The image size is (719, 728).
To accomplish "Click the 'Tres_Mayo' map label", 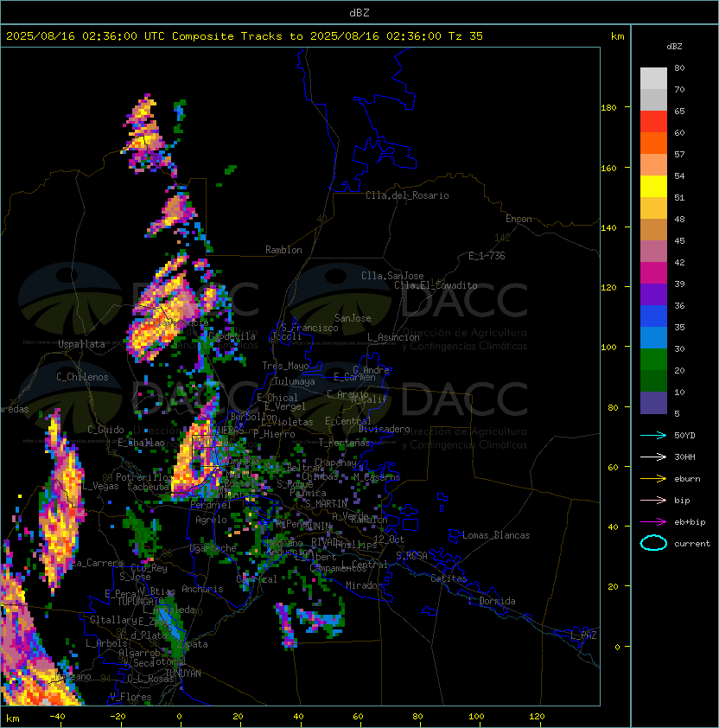I will tap(285, 366).
